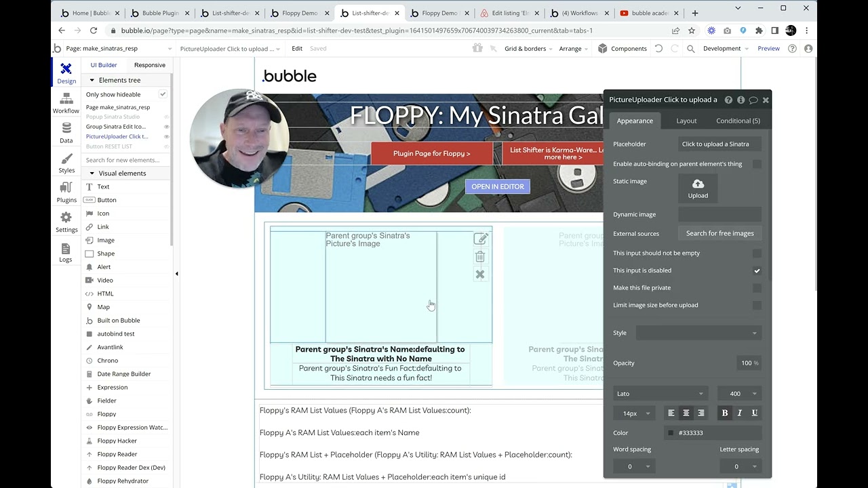
Task: Click the Preview link
Action: 768,49
